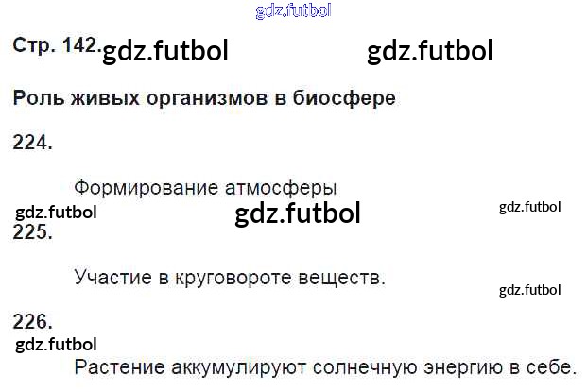Select answer text Формирование атмосферы
The image size is (587, 392).
pos(205,187)
